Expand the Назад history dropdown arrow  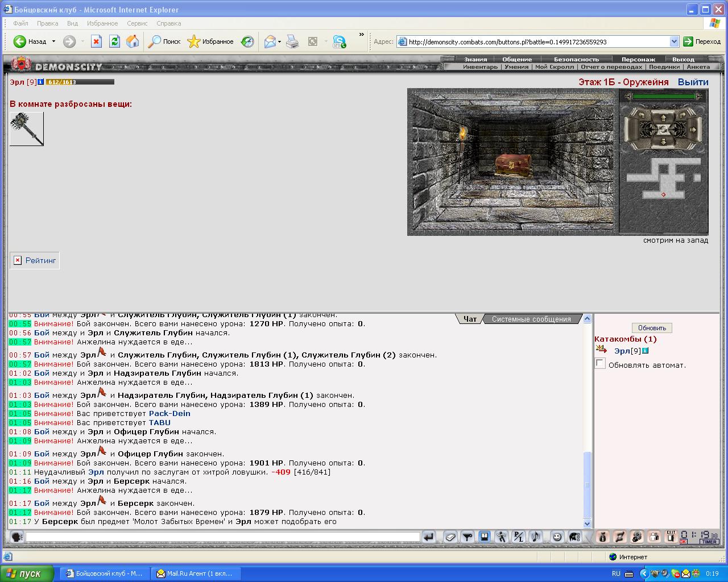[53, 41]
